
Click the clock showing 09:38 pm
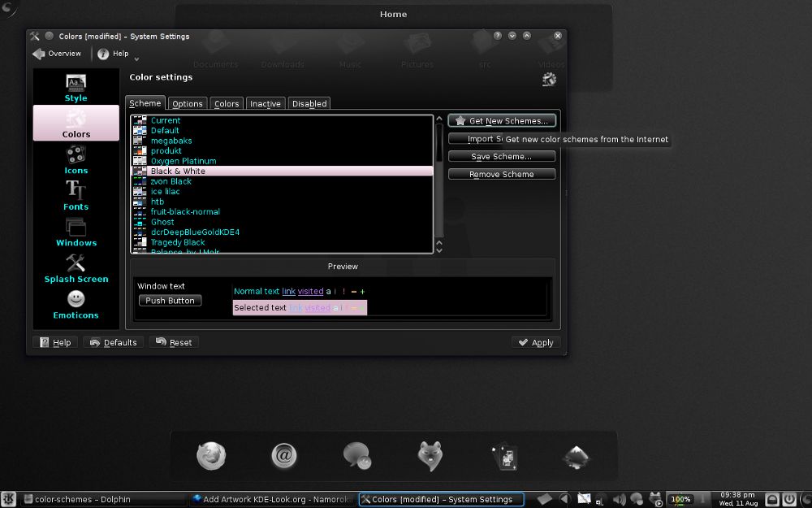coord(738,499)
